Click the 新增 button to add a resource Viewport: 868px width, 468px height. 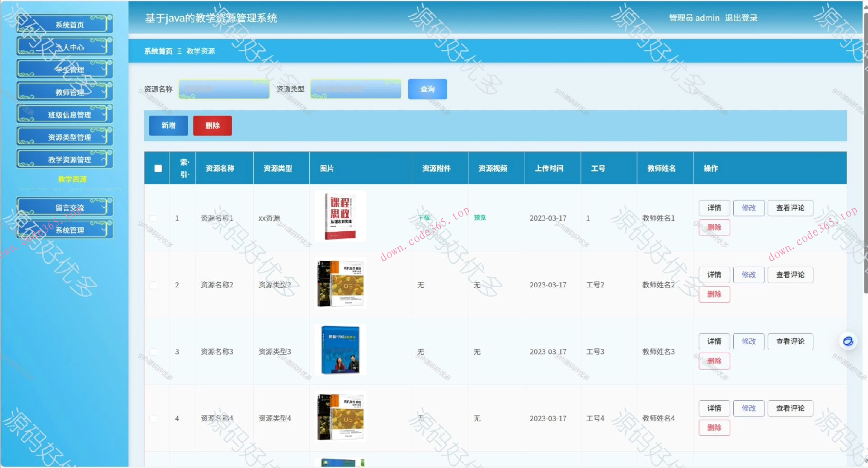tap(168, 126)
